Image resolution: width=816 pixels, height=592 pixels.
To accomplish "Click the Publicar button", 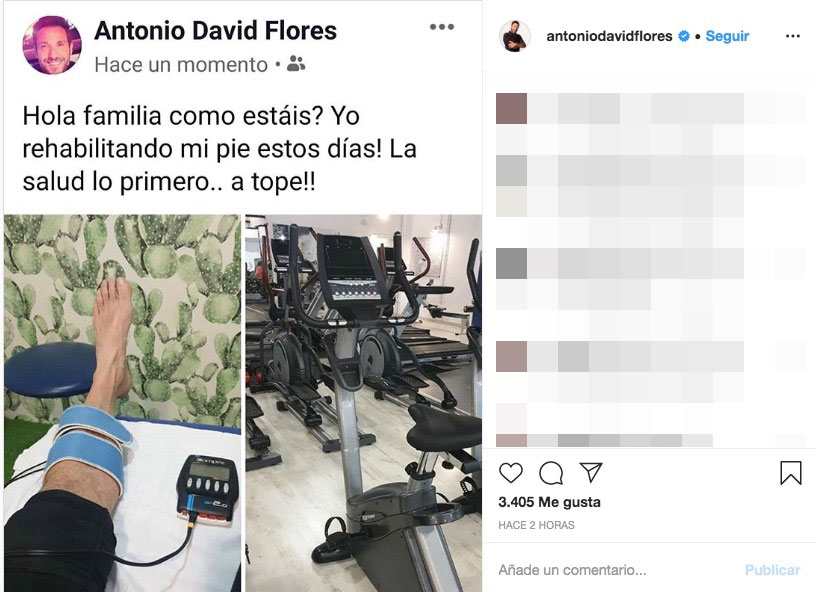I will coord(772,570).
